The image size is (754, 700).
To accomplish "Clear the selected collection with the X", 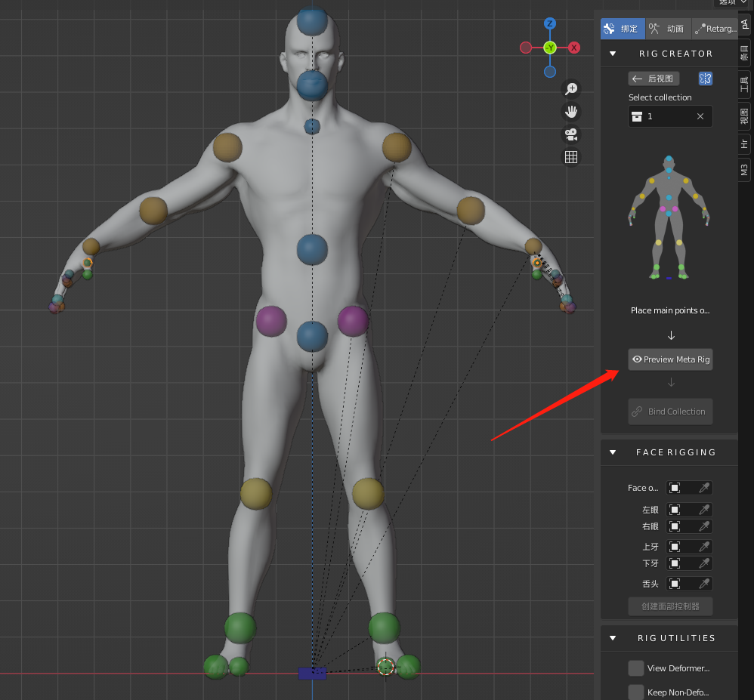I will coord(700,116).
